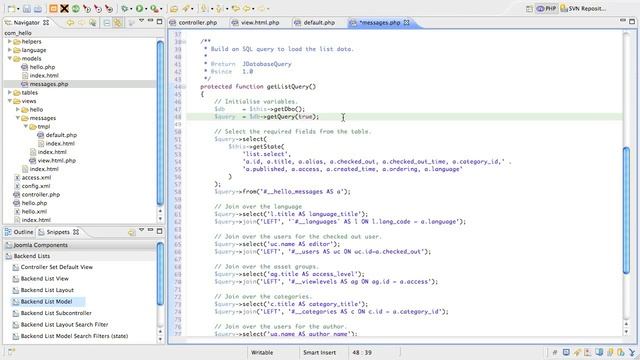Select Backend List View snippet

(x=44, y=279)
